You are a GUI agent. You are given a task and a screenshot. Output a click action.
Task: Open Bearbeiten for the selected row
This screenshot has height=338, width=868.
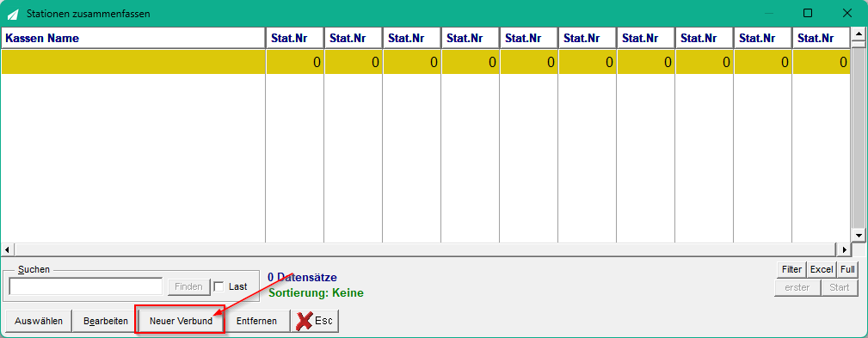pyautogui.click(x=105, y=321)
